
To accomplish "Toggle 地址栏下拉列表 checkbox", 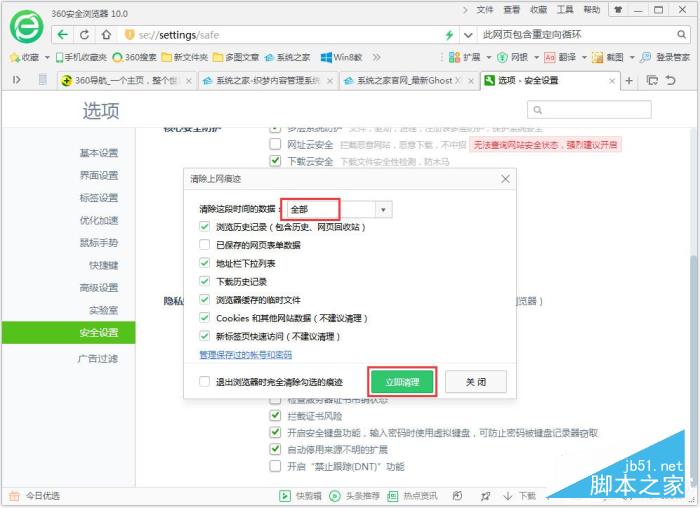I will pyautogui.click(x=204, y=263).
